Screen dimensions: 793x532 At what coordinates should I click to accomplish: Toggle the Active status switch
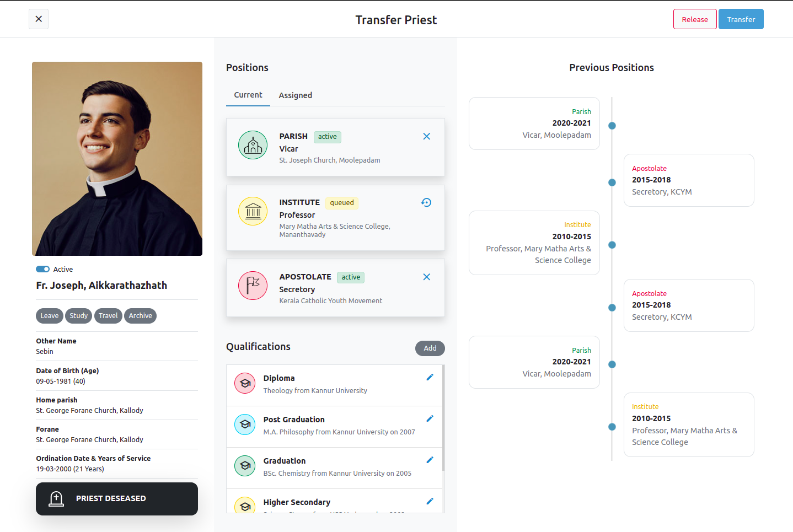(42, 269)
